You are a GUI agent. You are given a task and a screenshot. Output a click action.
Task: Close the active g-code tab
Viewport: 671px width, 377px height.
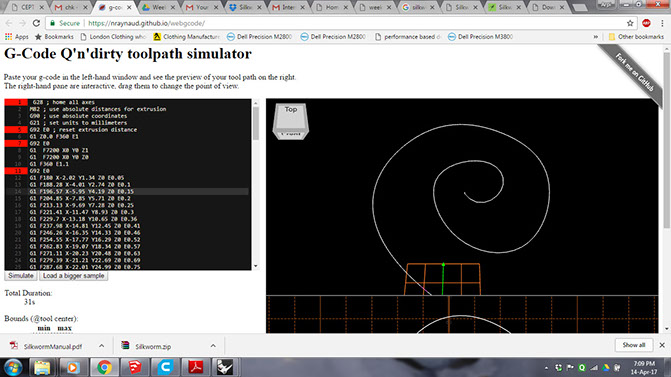point(129,7)
